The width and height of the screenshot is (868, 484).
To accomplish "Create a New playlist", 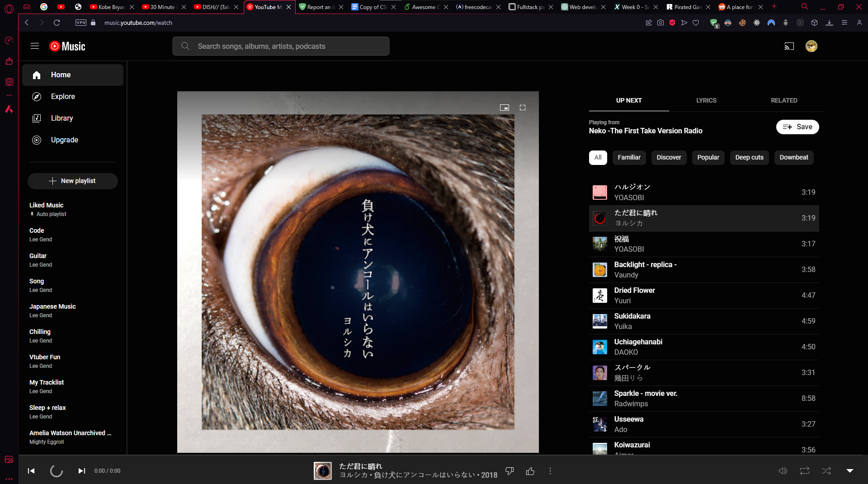I will point(72,181).
